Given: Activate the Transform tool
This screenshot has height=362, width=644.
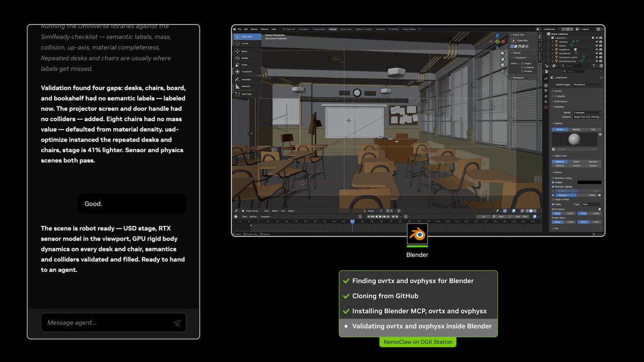Looking at the screenshot, I should click(248, 72).
